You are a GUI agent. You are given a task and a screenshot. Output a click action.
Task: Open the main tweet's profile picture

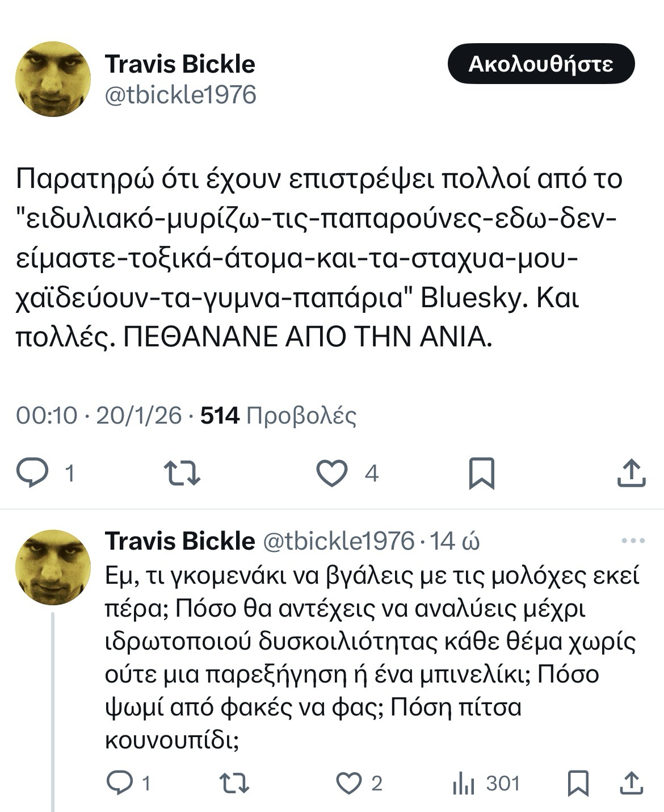click(53, 79)
